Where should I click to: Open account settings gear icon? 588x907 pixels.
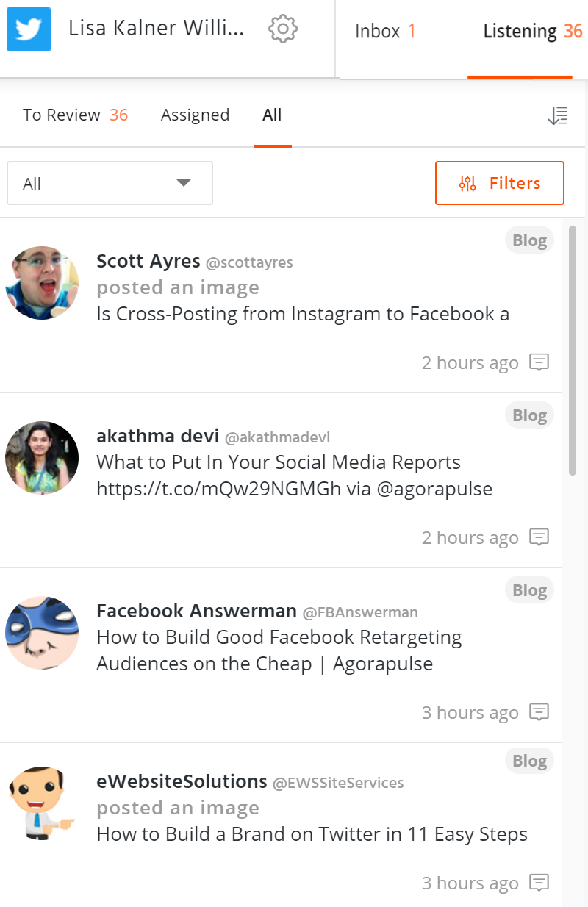click(x=283, y=29)
